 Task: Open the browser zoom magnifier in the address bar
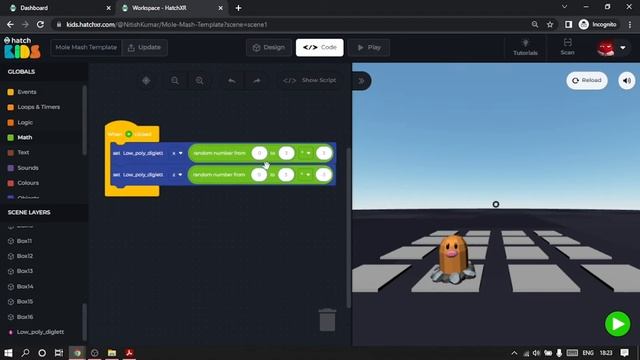(535, 24)
